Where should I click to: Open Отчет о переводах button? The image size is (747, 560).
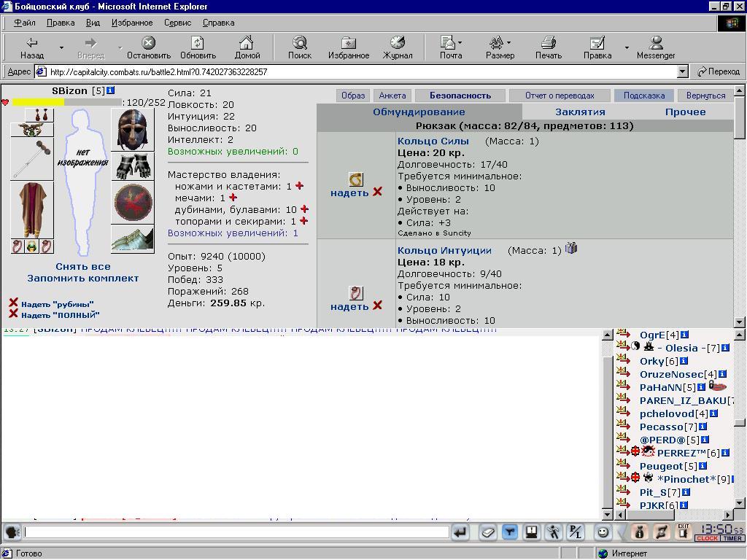(560, 96)
